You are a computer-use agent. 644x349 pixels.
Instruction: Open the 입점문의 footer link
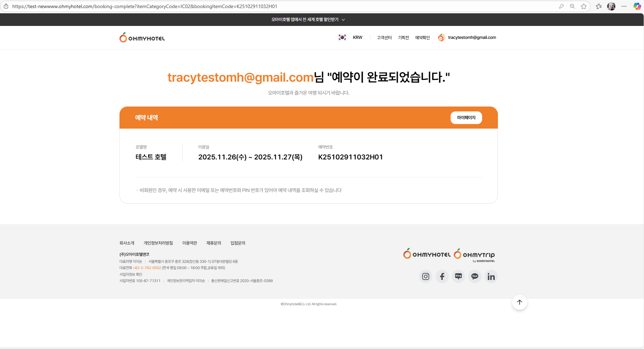tap(238, 243)
